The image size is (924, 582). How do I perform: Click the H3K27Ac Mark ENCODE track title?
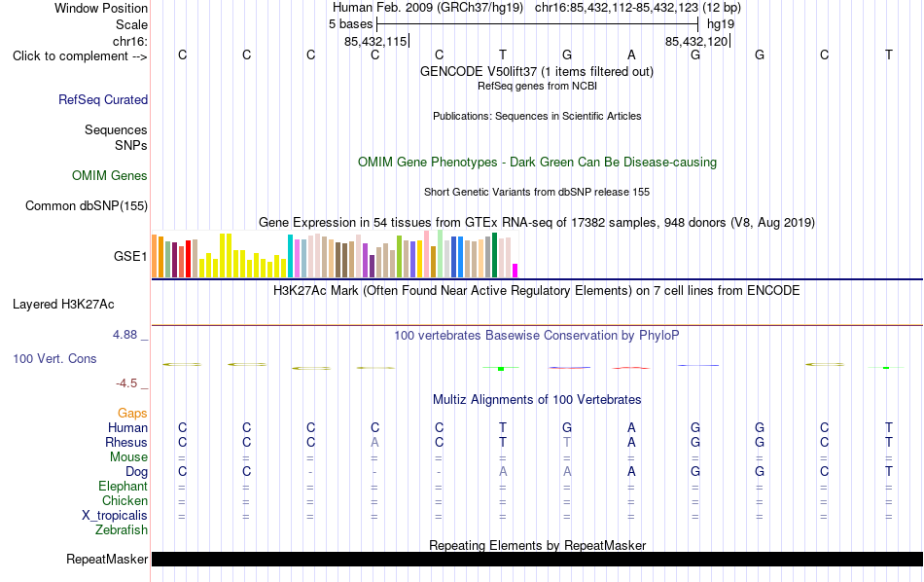pyautogui.click(x=537, y=291)
